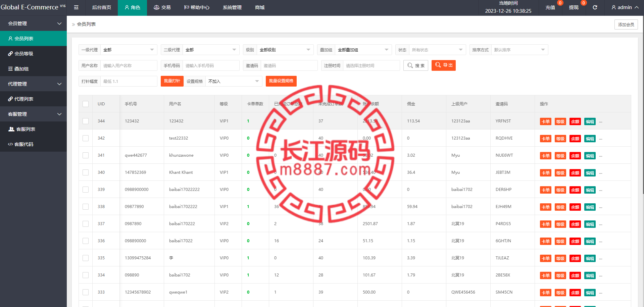This screenshot has height=307, width=644.
Task: Click the 编辑 button for UID 336
Action: coord(590,241)
